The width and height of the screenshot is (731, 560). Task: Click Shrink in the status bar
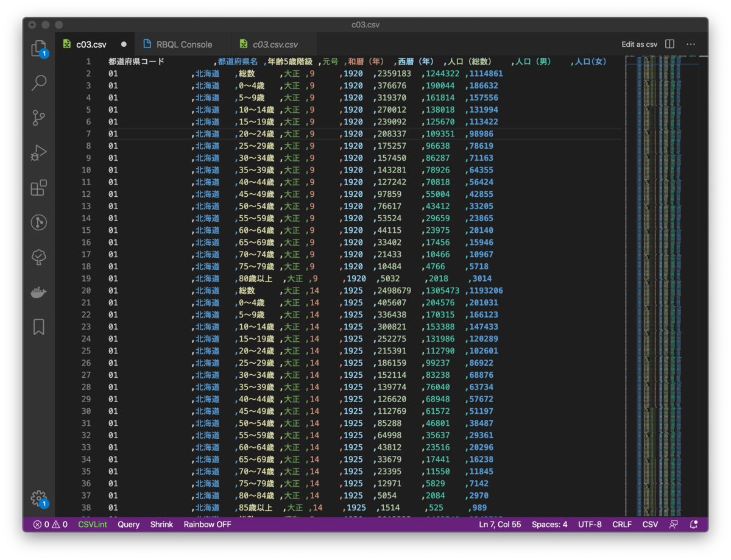(x=161, y=524)
